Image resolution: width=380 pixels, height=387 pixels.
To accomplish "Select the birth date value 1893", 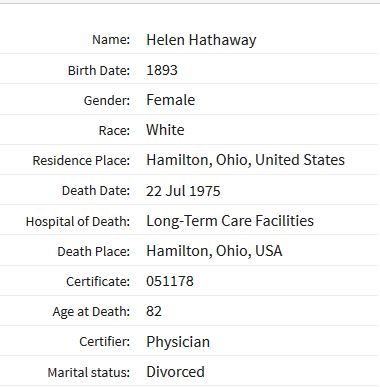I will 162,70.
